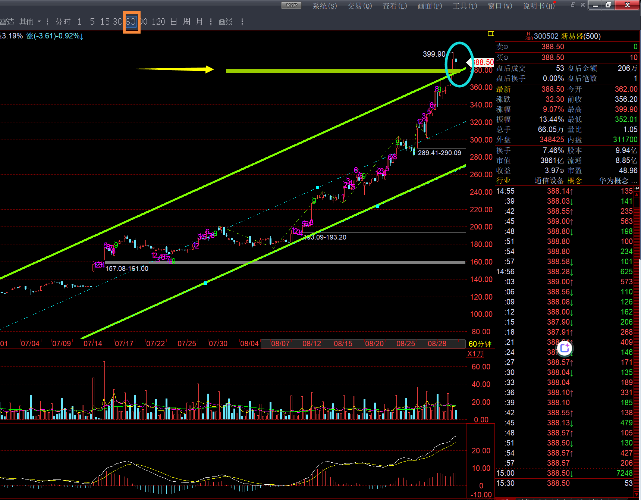
Task: Switch to the monthly (月) chart period
Action: 199,22
